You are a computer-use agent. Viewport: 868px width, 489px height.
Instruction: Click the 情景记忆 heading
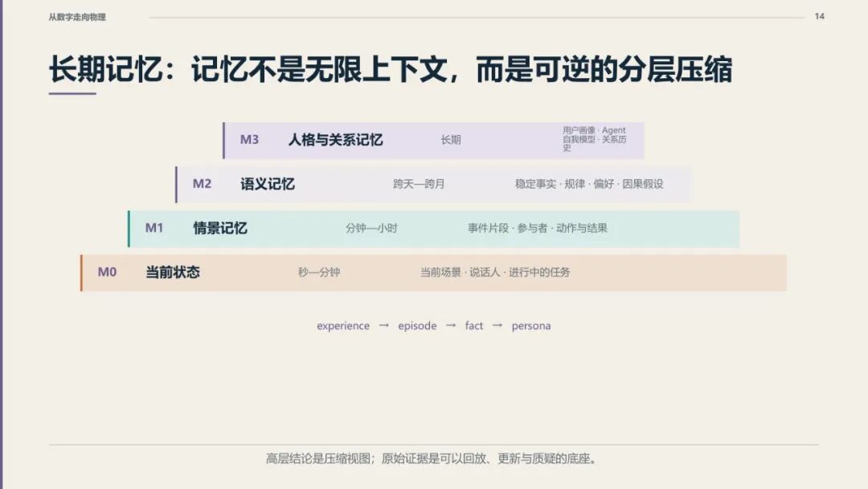(x=220, y=228)
